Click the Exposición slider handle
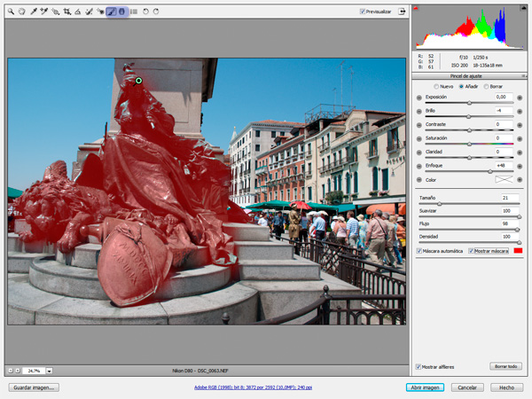 [x=470, y=103]
